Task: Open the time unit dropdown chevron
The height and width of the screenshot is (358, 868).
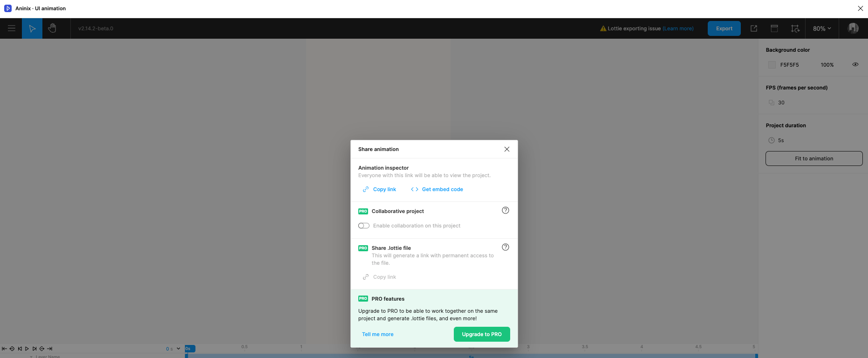Action: [178, 349]
